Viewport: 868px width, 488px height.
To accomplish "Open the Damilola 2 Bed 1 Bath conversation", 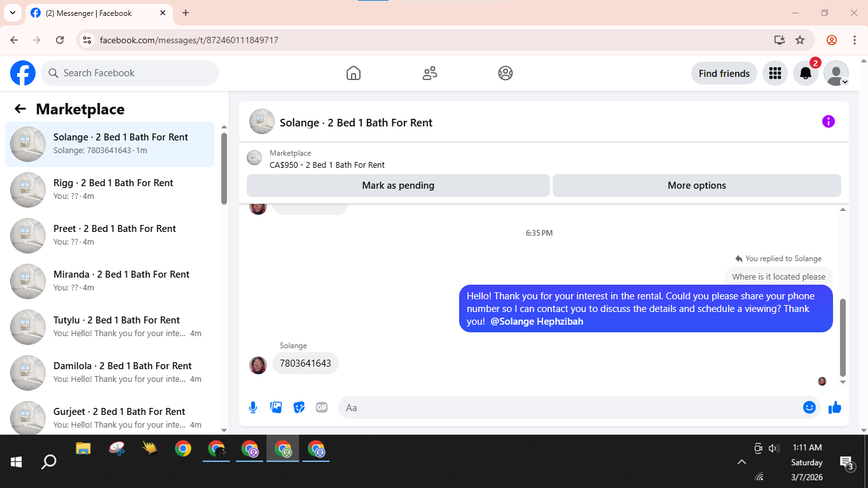I will pyautogui.click(x=109, y=373).
